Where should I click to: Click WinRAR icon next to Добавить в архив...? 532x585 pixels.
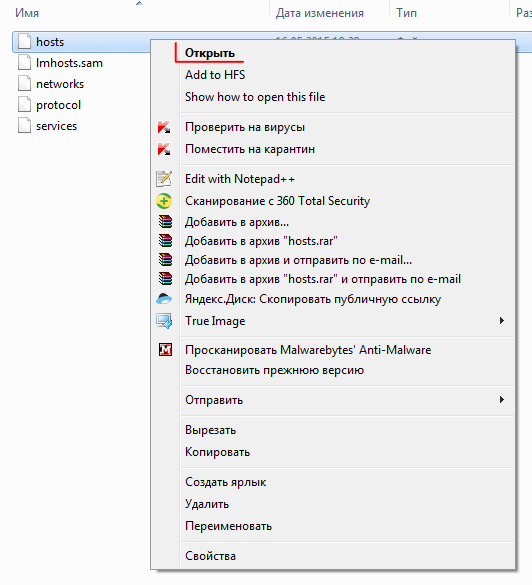click(x=165, y=222)
